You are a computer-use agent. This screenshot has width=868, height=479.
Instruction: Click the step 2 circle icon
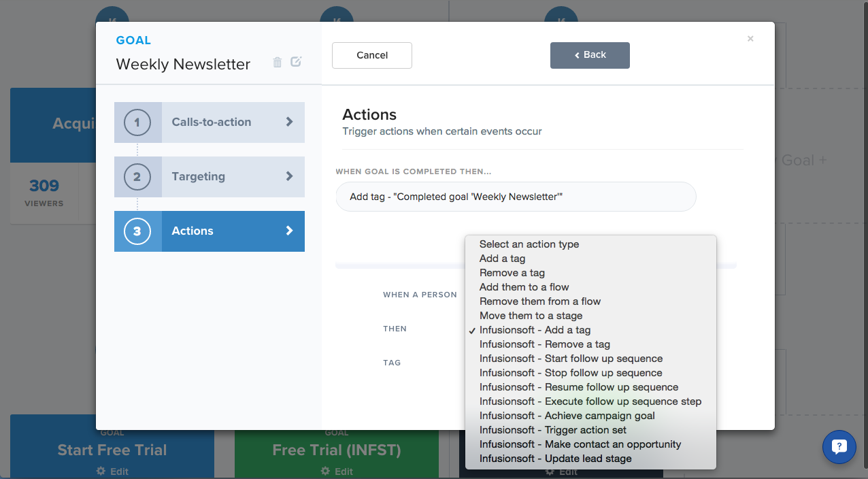point(137,177)
